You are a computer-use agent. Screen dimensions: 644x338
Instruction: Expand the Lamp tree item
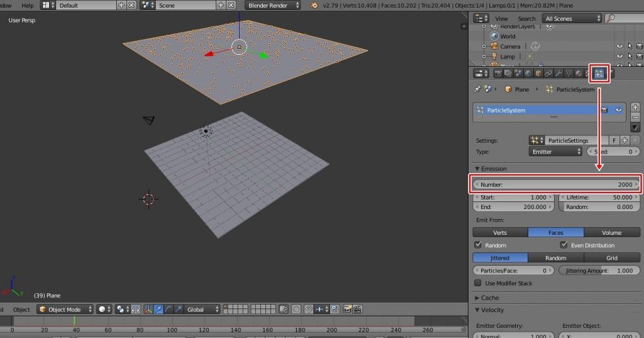pyautogui.click(x=484, y=57)
